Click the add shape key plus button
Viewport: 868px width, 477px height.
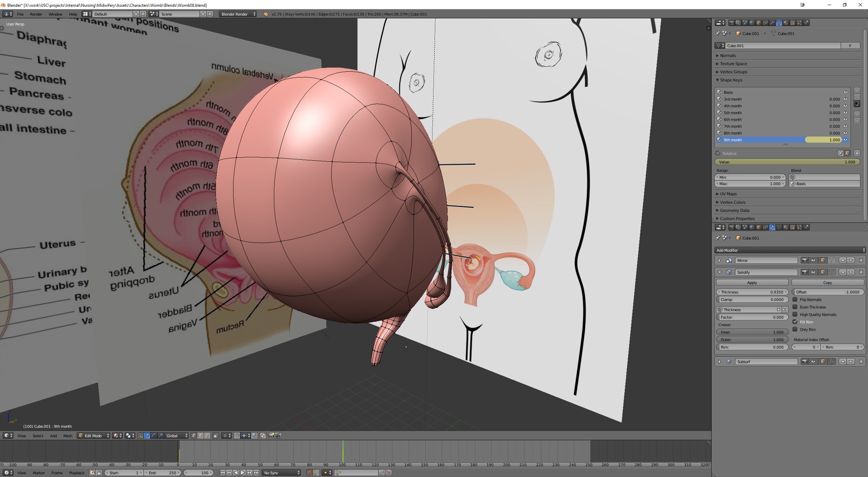(x=857, y=91)
